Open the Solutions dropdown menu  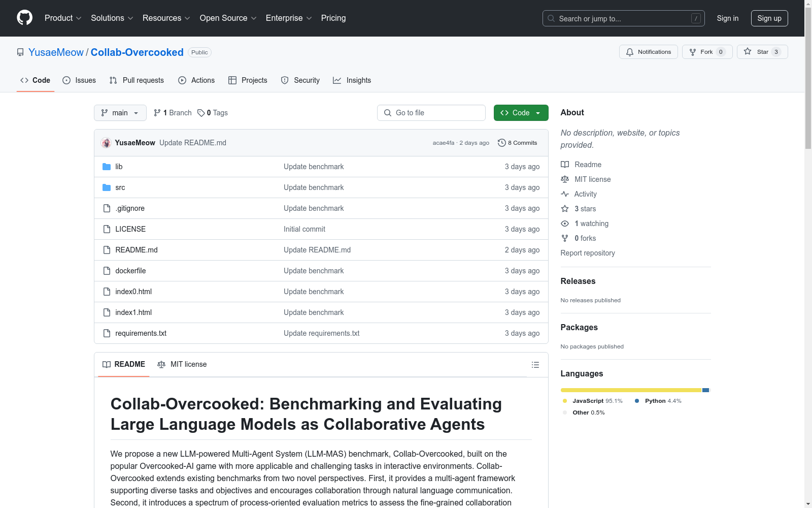(x=112, y=18)
